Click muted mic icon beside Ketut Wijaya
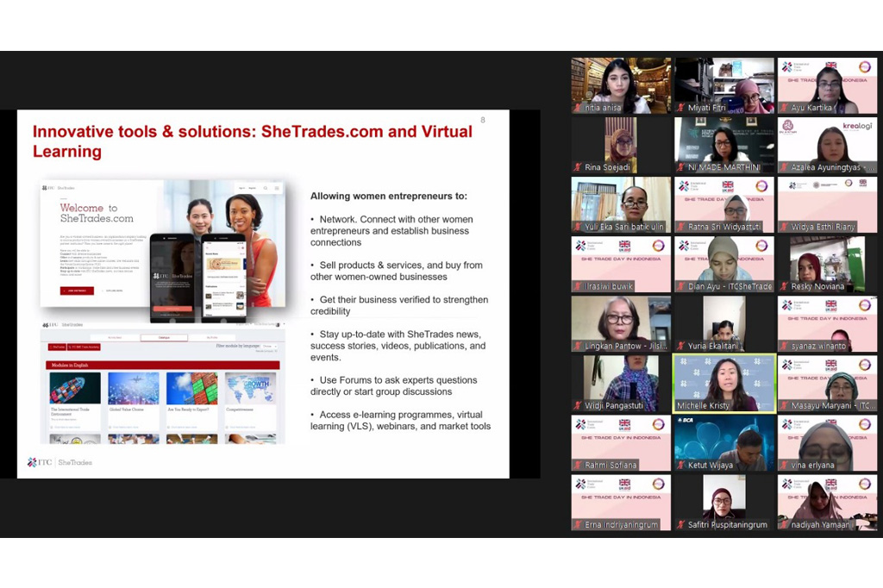 681,466
